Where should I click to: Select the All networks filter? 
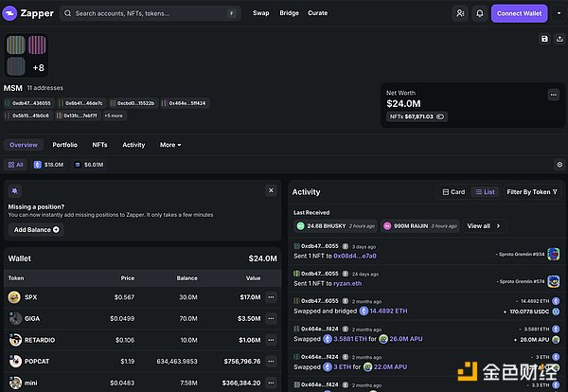(x=15, y=165)
